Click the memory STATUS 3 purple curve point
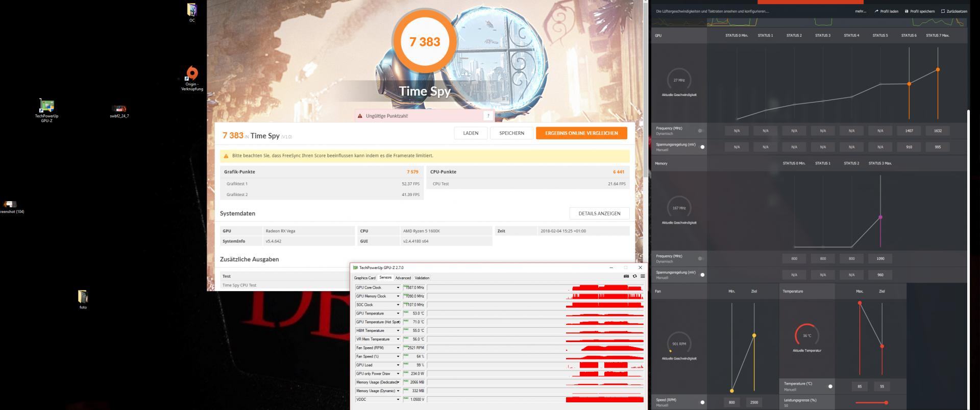This screenshot has width=980, height=410. (880, 218)
